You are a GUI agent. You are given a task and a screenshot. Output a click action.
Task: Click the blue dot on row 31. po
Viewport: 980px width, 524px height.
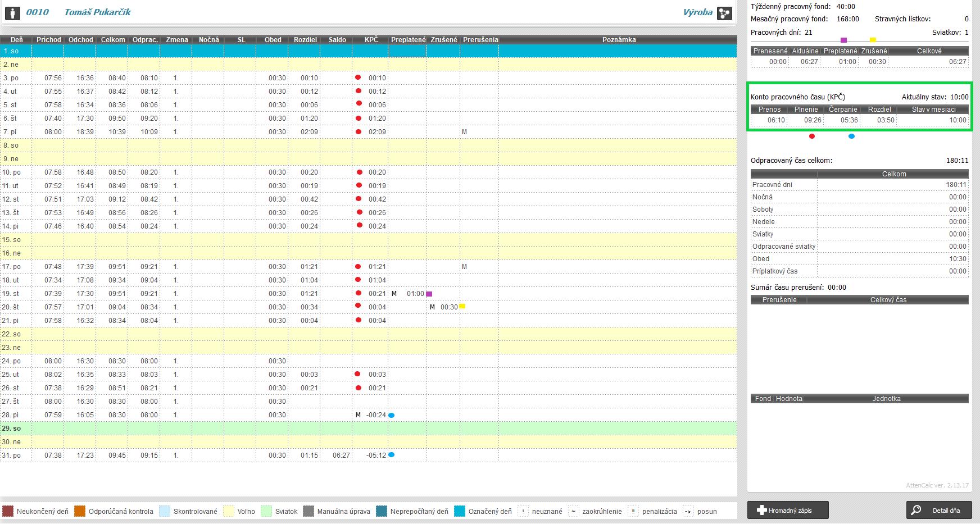(x=392, y=455)
